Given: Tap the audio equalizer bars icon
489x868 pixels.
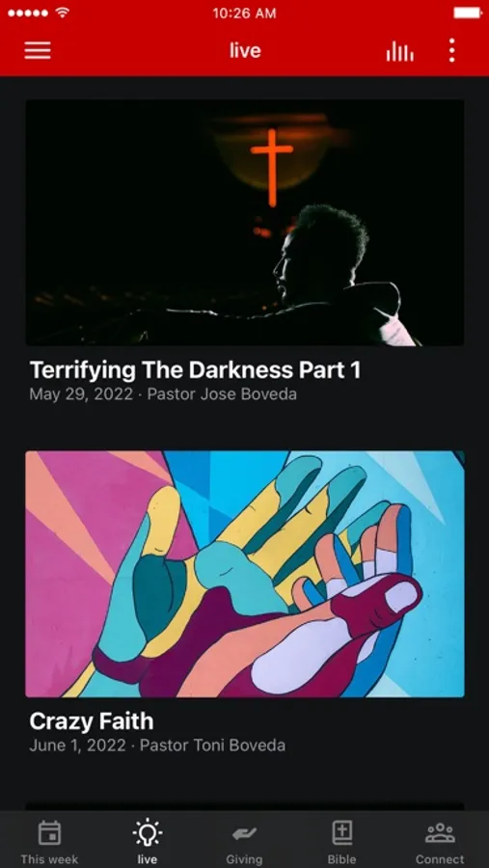Looking at the screenshot, I should coord(399,51).
